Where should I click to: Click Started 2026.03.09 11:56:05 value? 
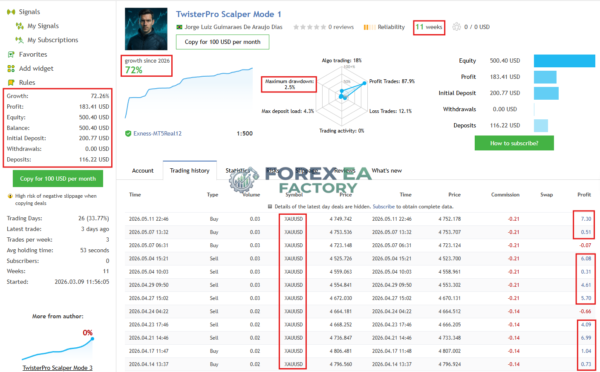pos(82,282)
